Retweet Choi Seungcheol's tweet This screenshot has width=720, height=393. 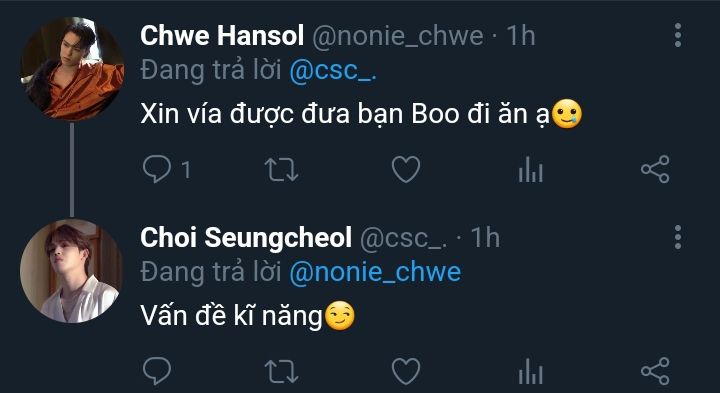pyautogui.click(x=281, y=371)
